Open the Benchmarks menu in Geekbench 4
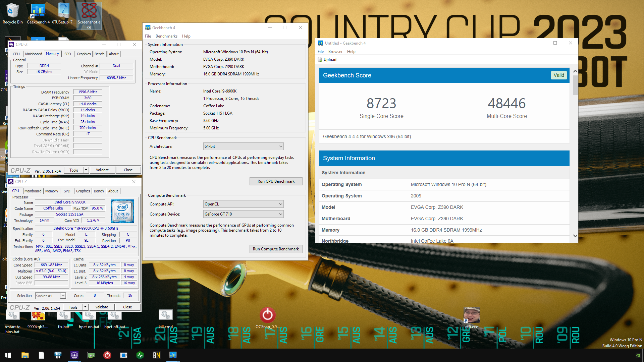Viewport: 644px width, 362px height. click(166, 36)
